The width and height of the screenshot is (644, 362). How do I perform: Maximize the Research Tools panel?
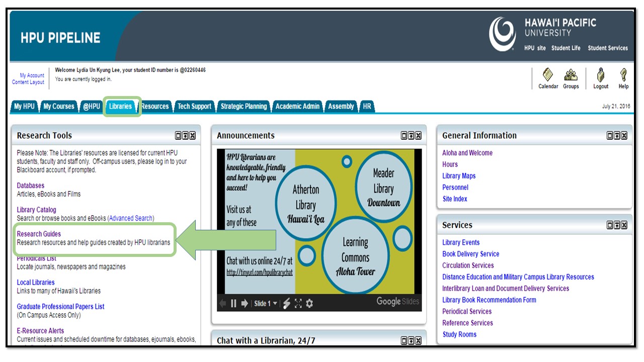pyautogui.click(x=179, y=136)
